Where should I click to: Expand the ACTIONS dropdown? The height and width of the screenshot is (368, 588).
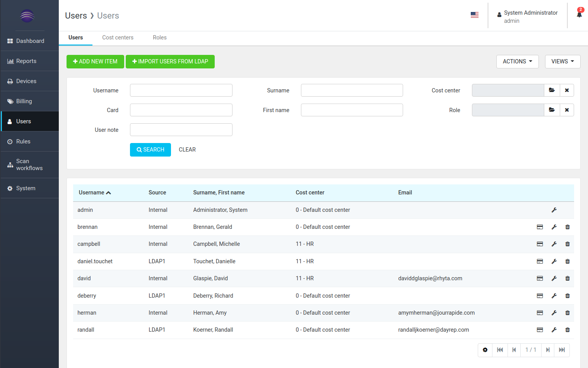click(x=517, y=61)
